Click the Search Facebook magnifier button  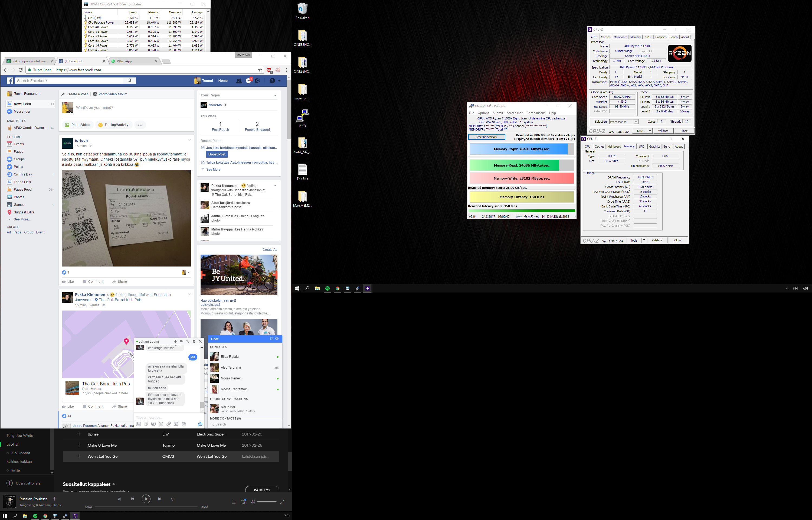coord(130,81)
